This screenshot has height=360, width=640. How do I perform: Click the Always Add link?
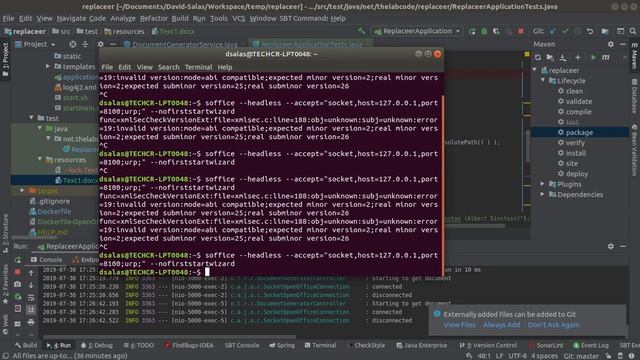pos(502,325)
